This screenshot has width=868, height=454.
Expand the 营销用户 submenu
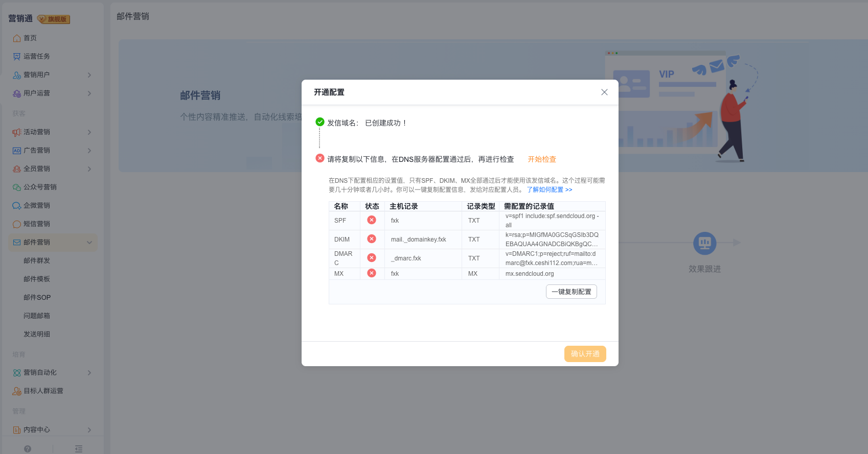point(89,75)
